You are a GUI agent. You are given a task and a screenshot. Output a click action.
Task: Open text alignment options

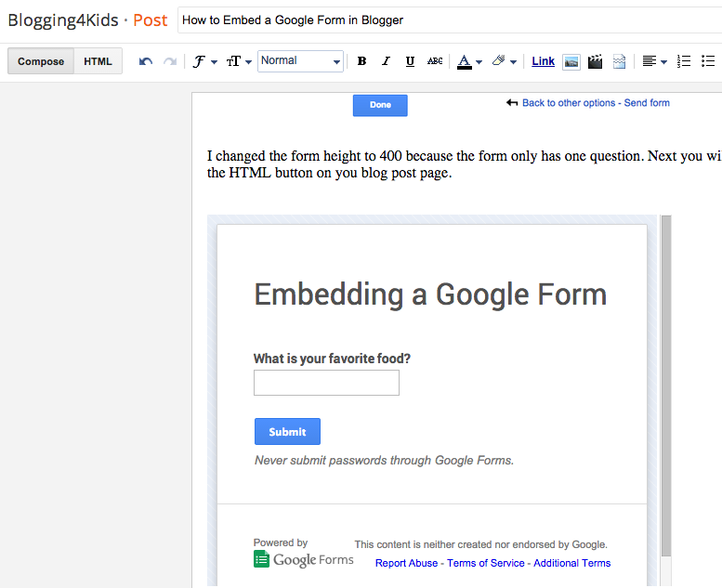point(650,61)
